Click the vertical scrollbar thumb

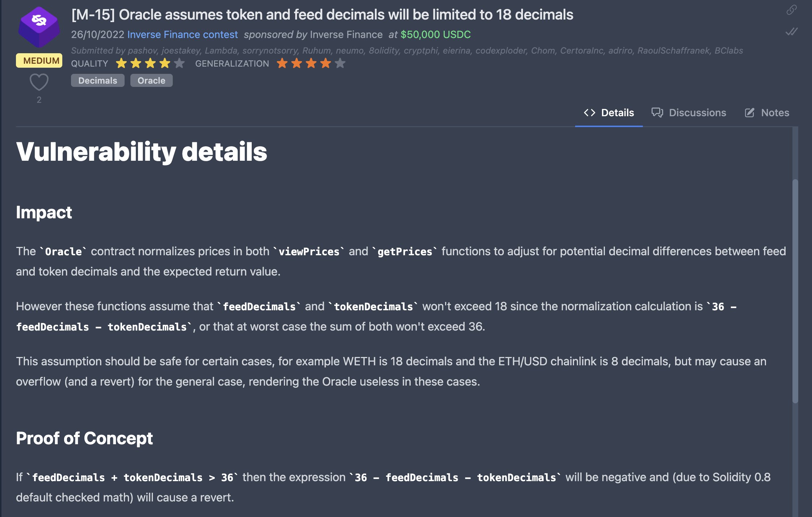click(x=795, y=291)
